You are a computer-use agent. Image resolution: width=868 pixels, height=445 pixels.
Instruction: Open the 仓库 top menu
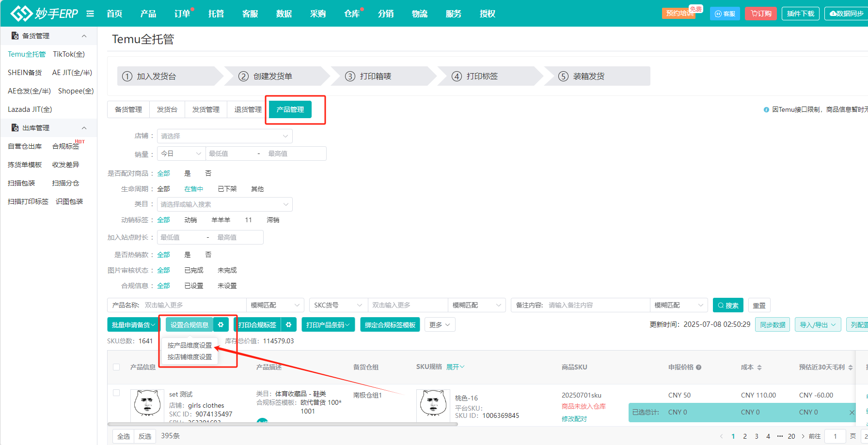[x=352, y=14]
